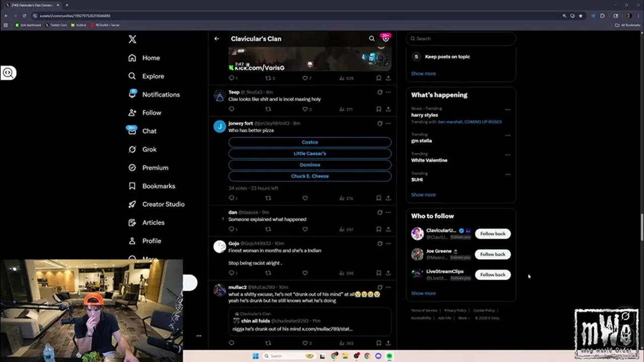Open Grok from sidebar
The height and width of the screenshot is (362, 644).
click(142, 149)
